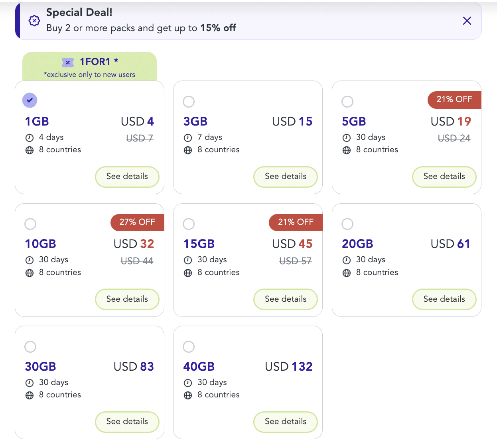Select the 15GB data pack radio button
Viewport: 497px width, 448px height.
(x=189, y=224)
